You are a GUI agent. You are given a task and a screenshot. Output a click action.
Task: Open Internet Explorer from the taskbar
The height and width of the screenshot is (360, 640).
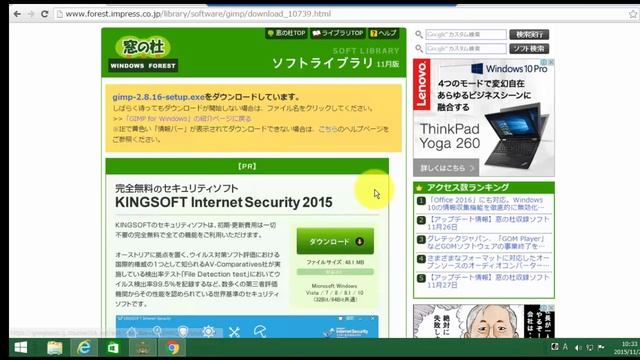tap(84, 348)
